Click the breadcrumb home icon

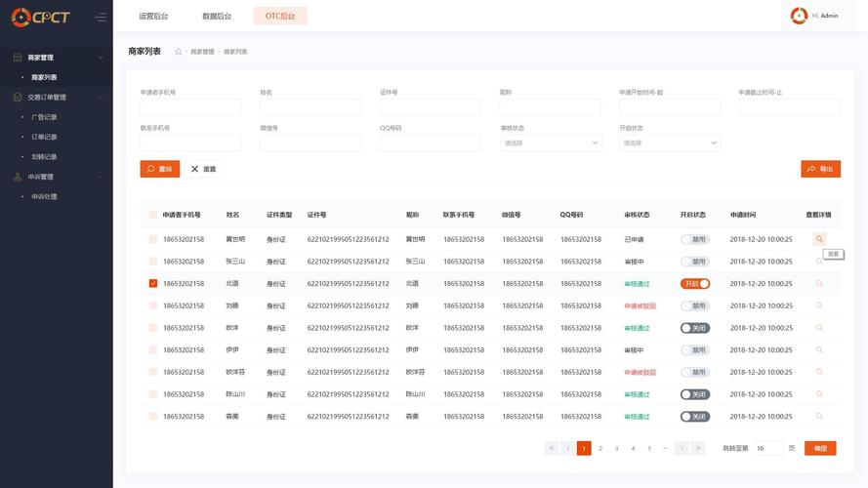pyautogui.click(x=179, y=52)
